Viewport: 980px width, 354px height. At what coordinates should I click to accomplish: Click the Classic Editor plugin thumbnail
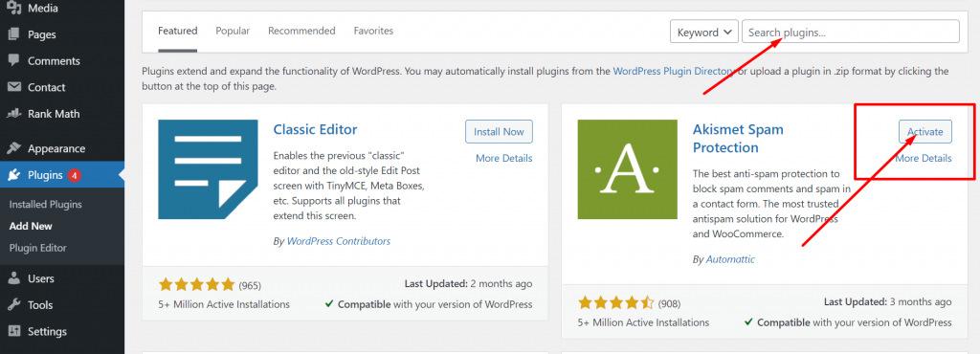[208, 169]
